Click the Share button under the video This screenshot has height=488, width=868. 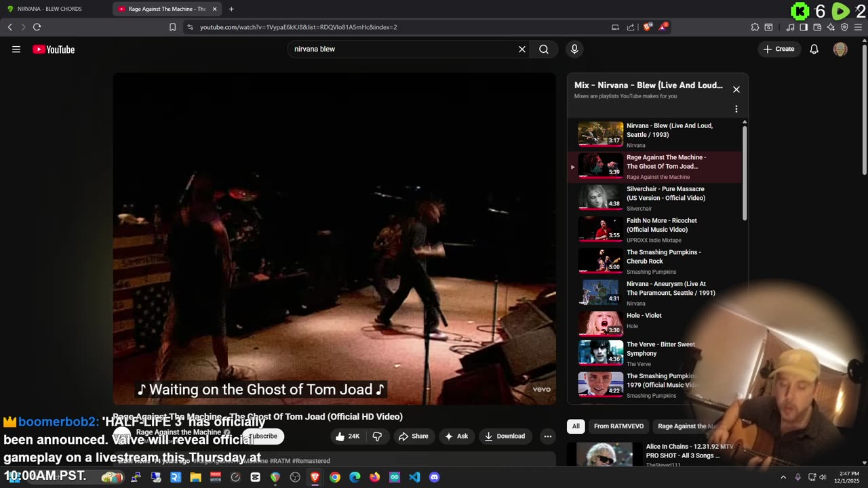pos(414,436)
